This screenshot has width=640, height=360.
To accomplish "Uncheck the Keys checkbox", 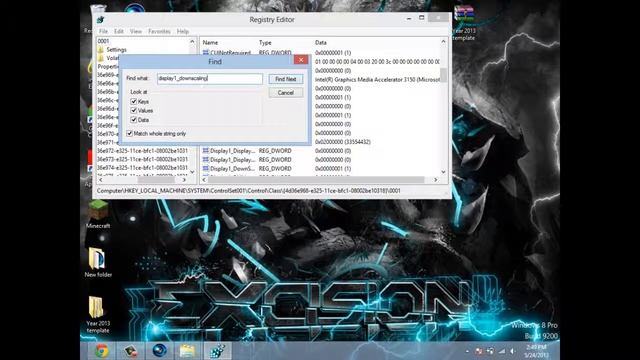I will pyautogui.click(x=133, y=101).
